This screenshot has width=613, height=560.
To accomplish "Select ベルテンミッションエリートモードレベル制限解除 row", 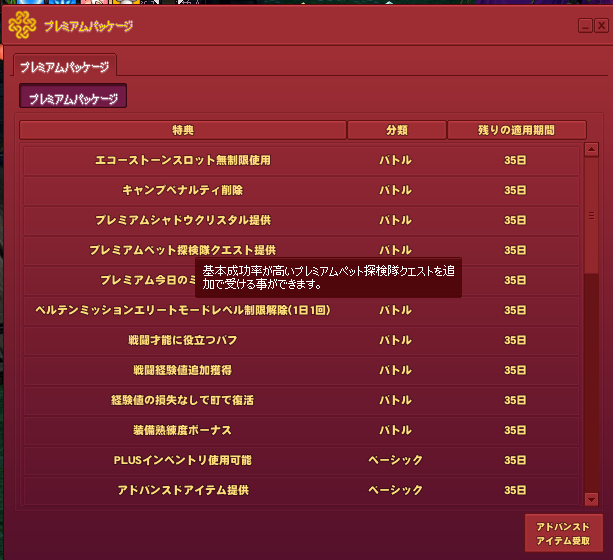I will coord(301,310).
